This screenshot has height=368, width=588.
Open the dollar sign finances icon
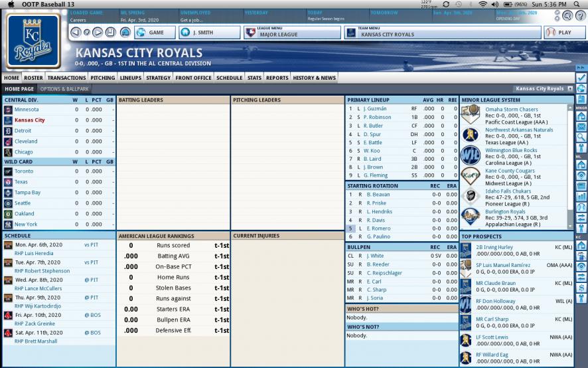tap(581, 288)
